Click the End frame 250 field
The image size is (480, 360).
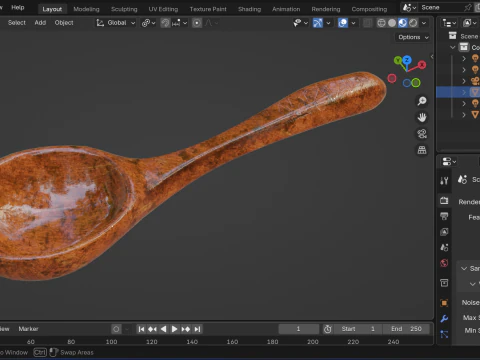[x=406, y=329]
